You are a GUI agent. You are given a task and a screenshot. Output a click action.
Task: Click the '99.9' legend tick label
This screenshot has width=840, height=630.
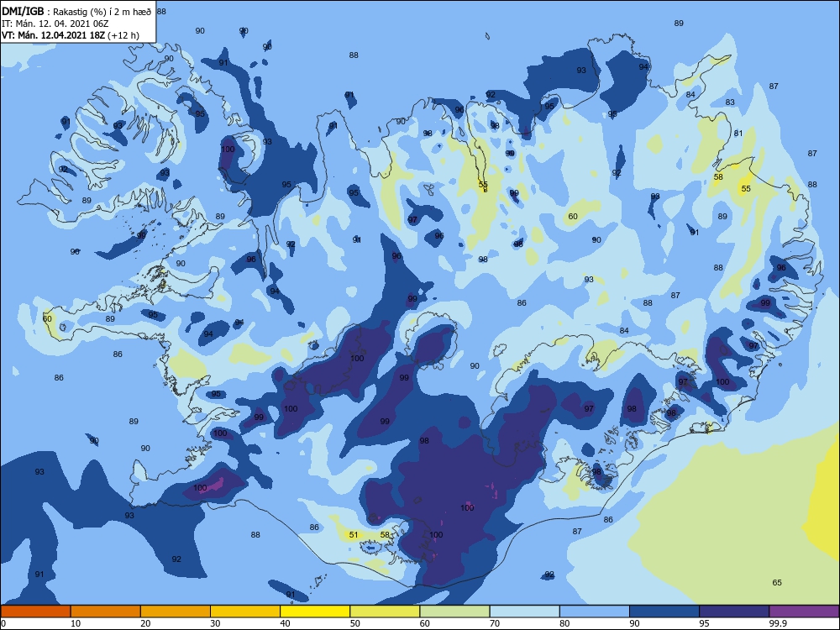777,623
